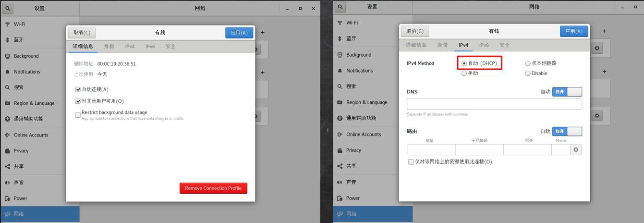Uncheck the 自动连接(A) checkbox
Image resolution: width=644 pixels, height=223 pixels.
(78, 89)
